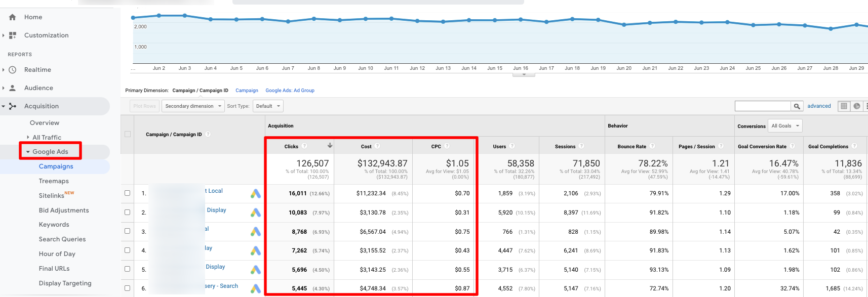Click the search magnifier button
The image size is (868, 297).
[x=797, y=106]
